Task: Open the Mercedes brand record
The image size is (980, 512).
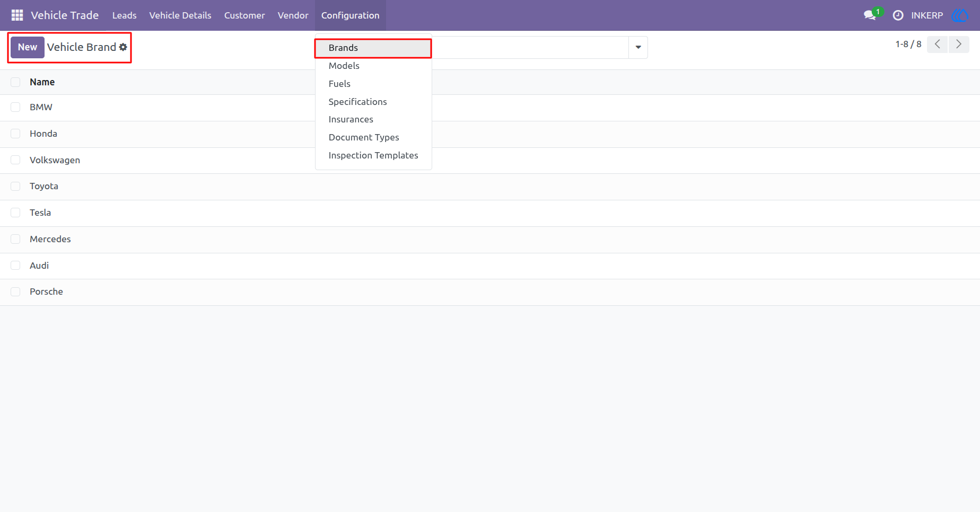Action: point(50,239)
